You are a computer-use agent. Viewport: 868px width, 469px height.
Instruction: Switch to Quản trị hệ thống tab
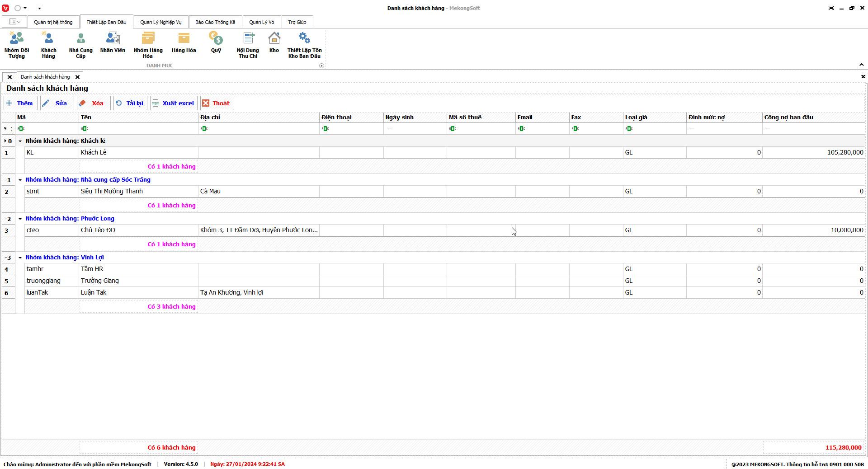point(53,22)
